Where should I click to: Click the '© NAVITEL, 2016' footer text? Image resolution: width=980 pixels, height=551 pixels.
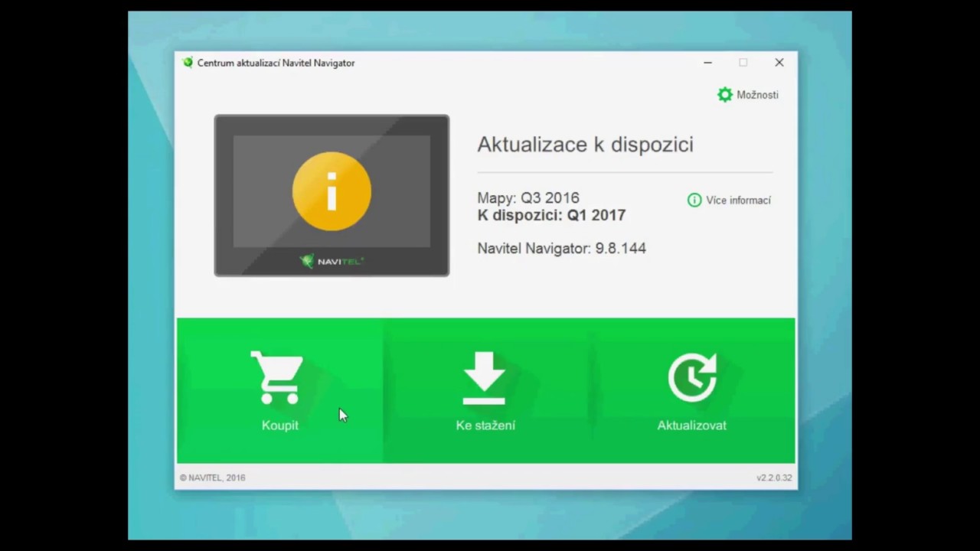213,478
